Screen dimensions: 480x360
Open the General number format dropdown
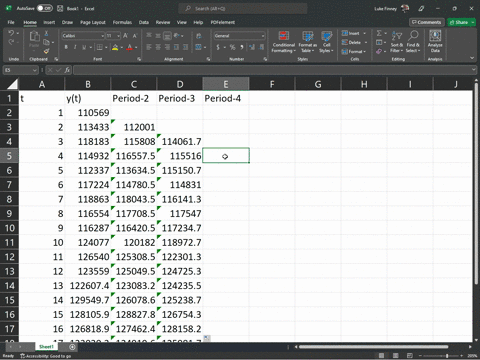click(263, 36)
